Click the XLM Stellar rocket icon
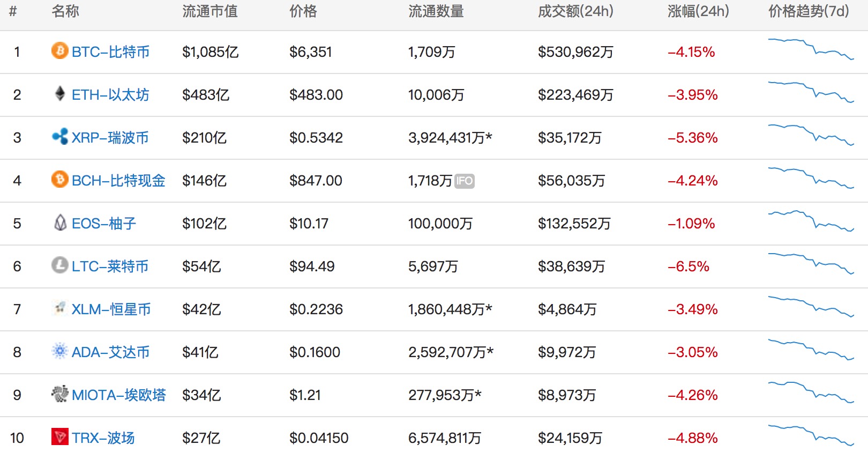The height and width of the screenshot is (459, 868). coord(60,308)
